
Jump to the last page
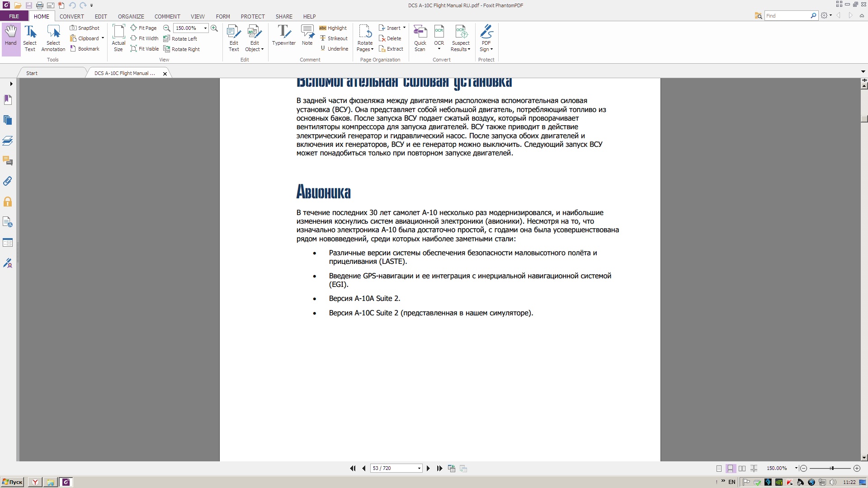439,469
